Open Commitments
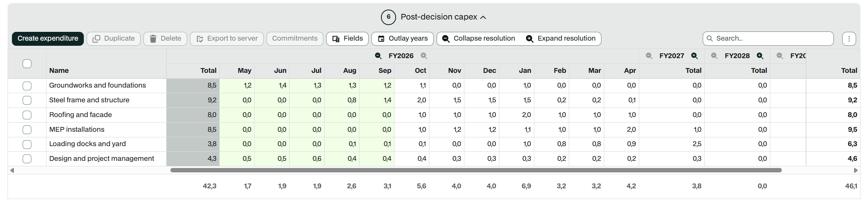The width and height of the screenshot is (868, 207). point(295,39)
